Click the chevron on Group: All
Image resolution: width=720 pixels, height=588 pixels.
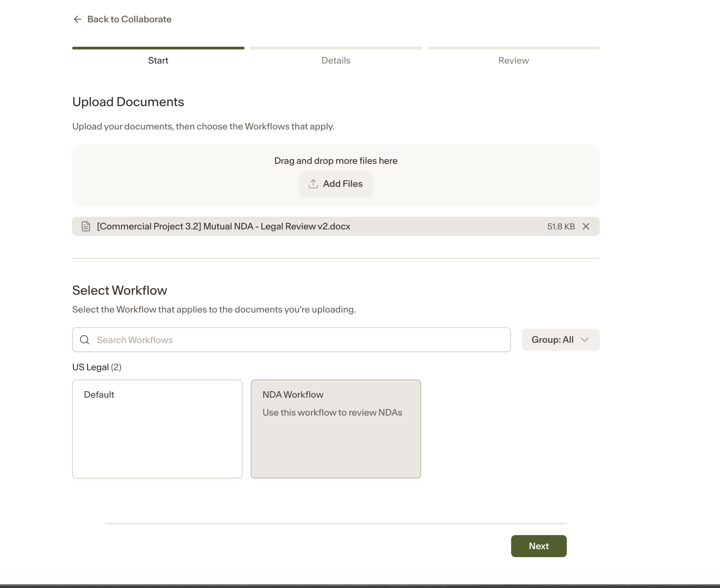585,340
